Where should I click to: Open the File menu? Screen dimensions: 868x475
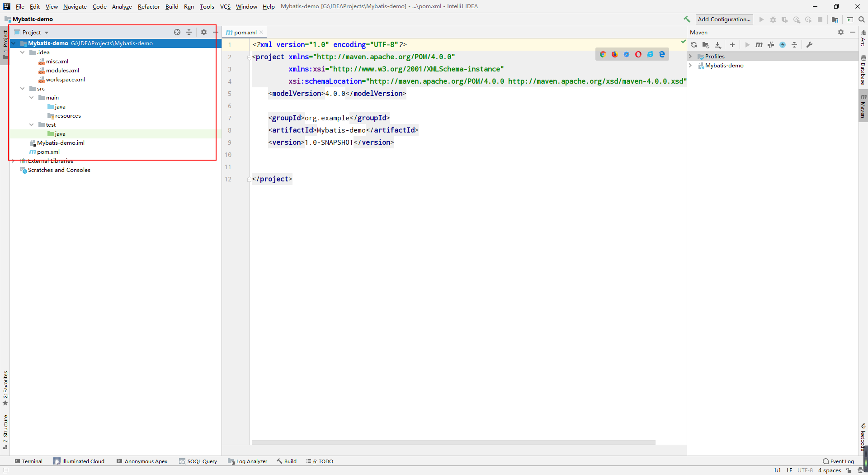tap(20, 6)
